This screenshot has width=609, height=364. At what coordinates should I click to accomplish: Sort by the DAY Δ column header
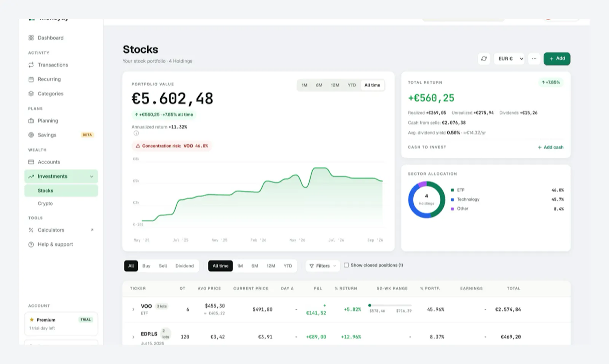tap(287, 288)
